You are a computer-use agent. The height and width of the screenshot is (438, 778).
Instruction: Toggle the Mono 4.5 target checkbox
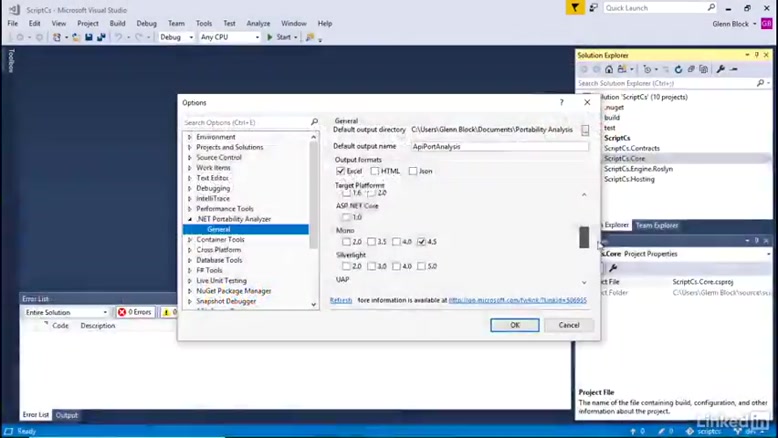pos(422,242)
